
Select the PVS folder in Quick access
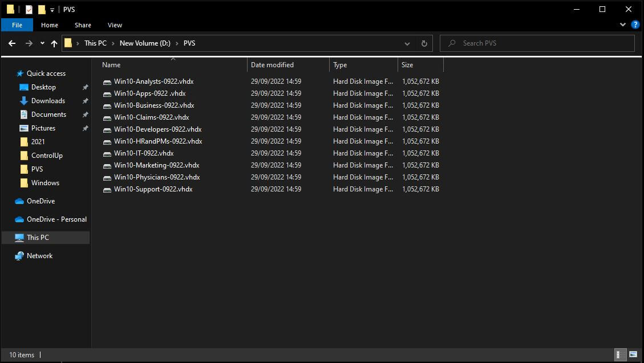point(38,169)
